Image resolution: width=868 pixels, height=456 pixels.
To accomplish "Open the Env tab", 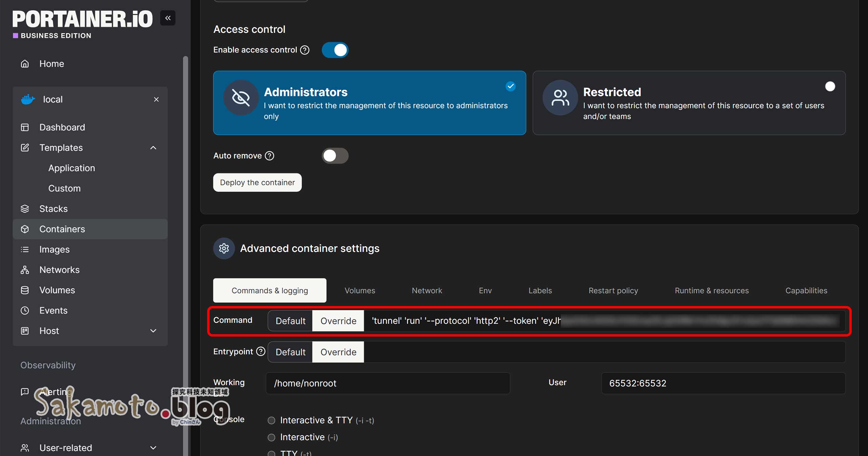I will (x=485, y=290).
